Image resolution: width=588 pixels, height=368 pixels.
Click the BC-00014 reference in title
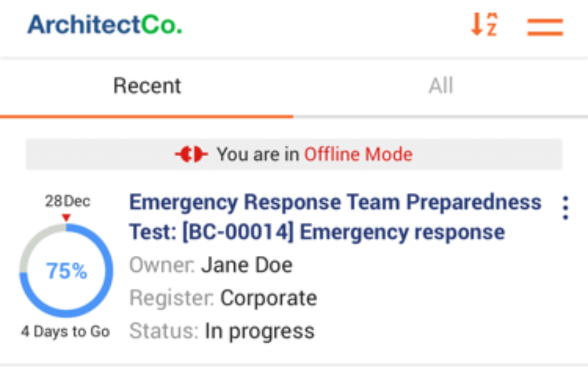pos(238,232)
